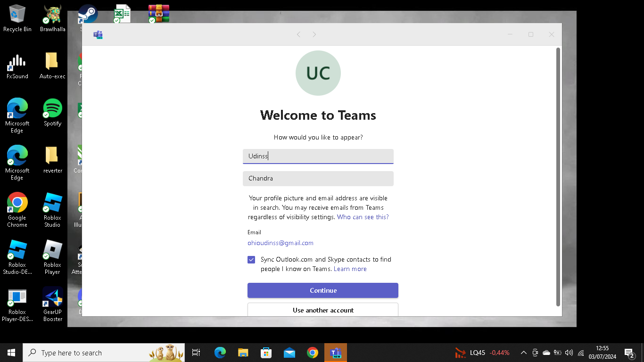The width and height of the screenshot is (644, 362).
Task: Open Google Chrome from the taskbar
Action: 312,353
